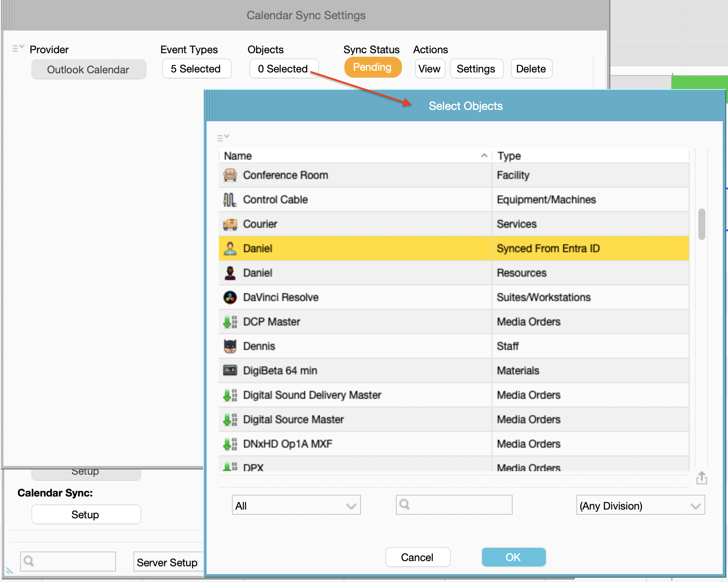Viewport: 728px width, 582px height.
Task: Select the Conference Room row name
Action: click(286, 175)
